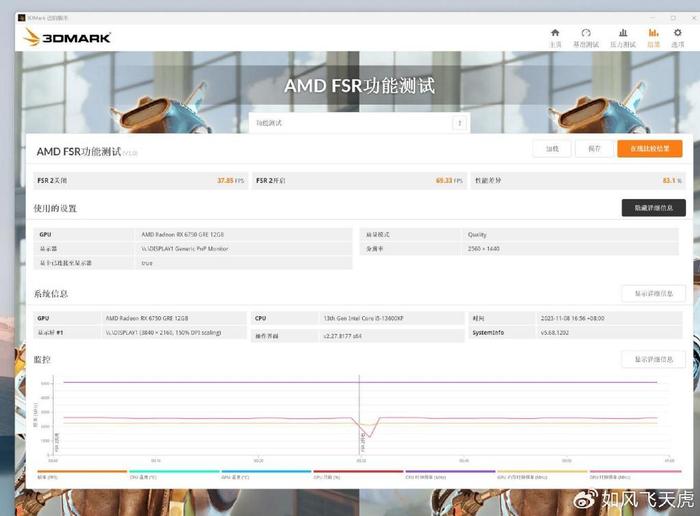The image size is (700, 516).
Task: Click the dark hide details button
Action: tap(654, 208)
